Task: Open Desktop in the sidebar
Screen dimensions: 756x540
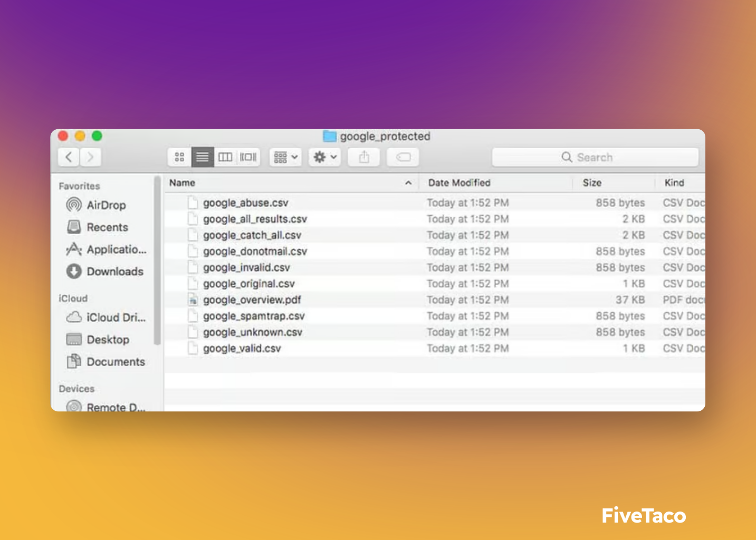Action: tap(98, 339)
